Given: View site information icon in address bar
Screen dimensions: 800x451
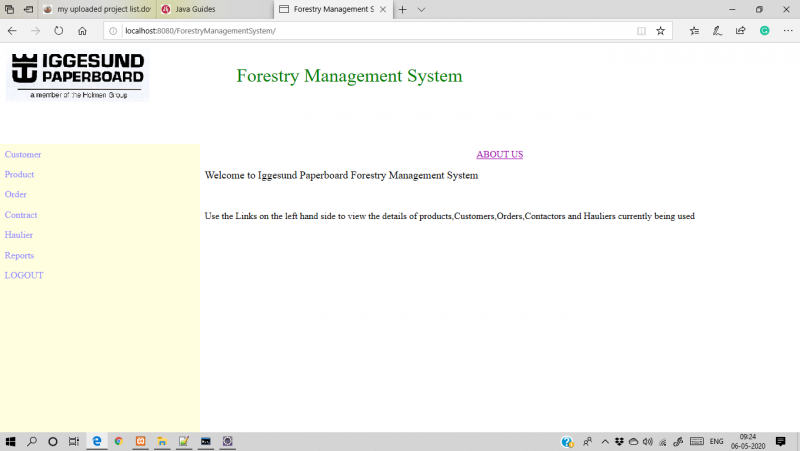Looking at the screenshot, I should pos(113,31).
